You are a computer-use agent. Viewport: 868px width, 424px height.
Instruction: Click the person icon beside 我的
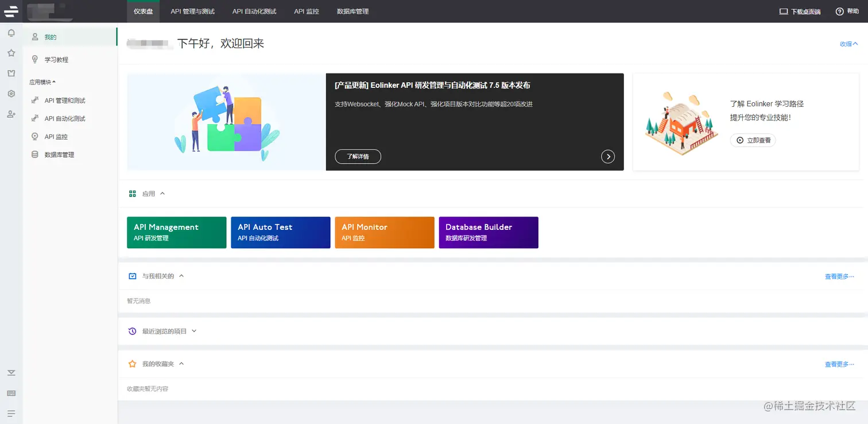(35, 37)
